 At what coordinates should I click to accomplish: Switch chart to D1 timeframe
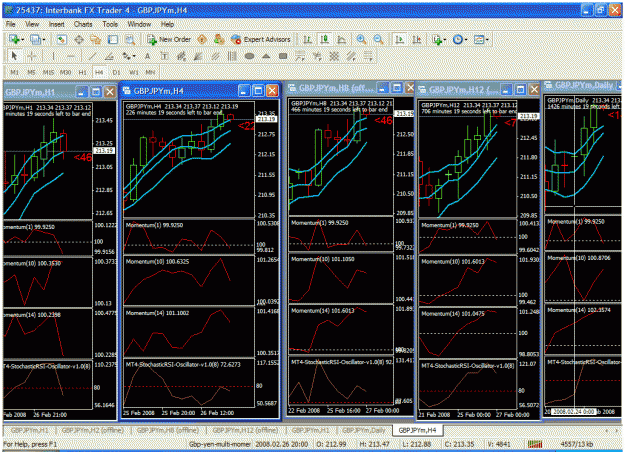[x=116, y=73]
